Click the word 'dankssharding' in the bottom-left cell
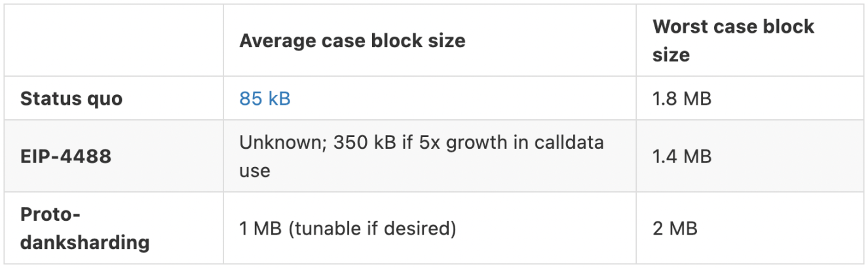 click(85, 242)
